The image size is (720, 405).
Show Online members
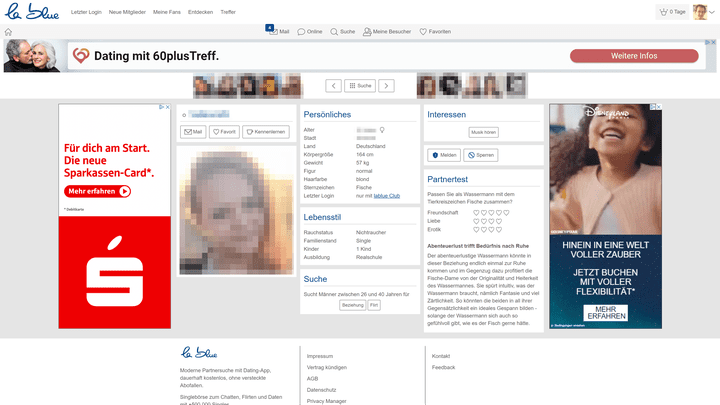pyautogui.click(x=310, y=32)
